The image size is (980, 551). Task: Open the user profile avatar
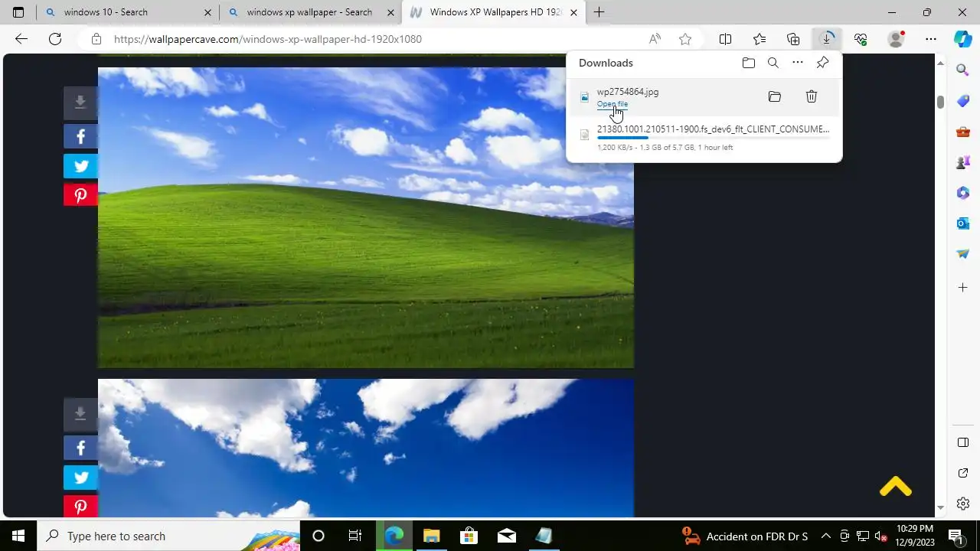[895, 39]
